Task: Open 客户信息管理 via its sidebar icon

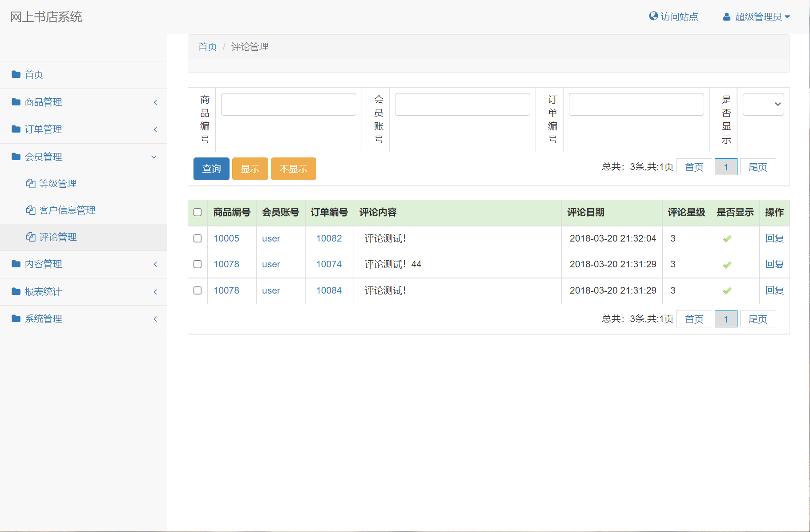Action: pos(30,210)
